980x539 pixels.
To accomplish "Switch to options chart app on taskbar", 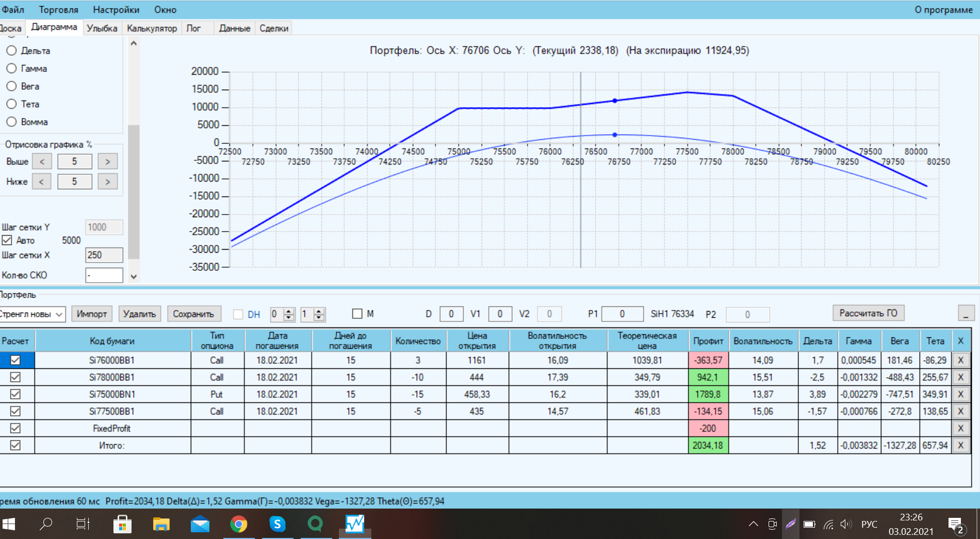I will point(355,524).
